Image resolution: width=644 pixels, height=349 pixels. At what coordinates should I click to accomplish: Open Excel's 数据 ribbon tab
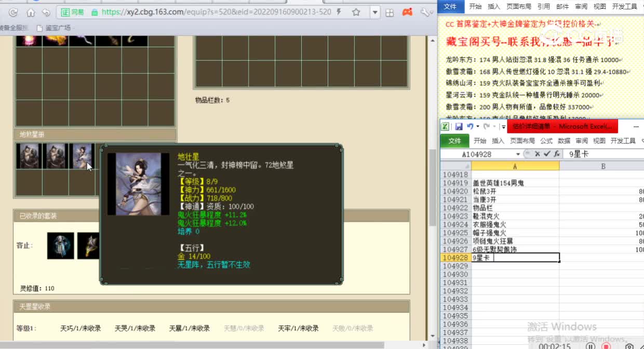point(564,141)
